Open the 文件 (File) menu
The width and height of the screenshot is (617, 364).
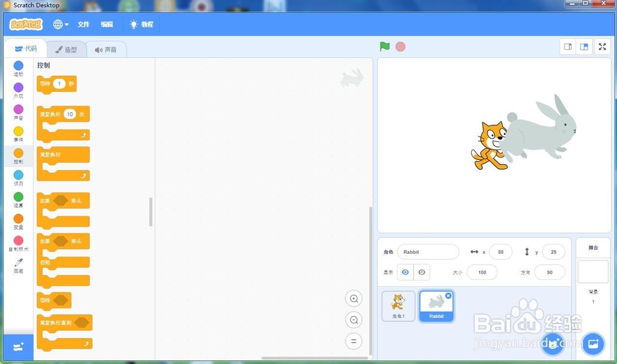pyautogui.click(x=83, y=25)
